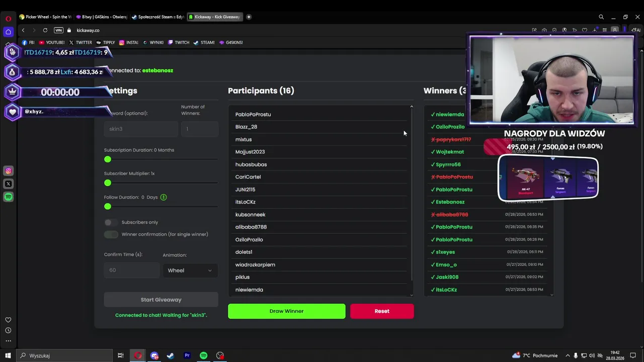Click the estebanosz connected account link
Image resolution: width=644 pixels, height=362 pixels.
click(157, 70)
